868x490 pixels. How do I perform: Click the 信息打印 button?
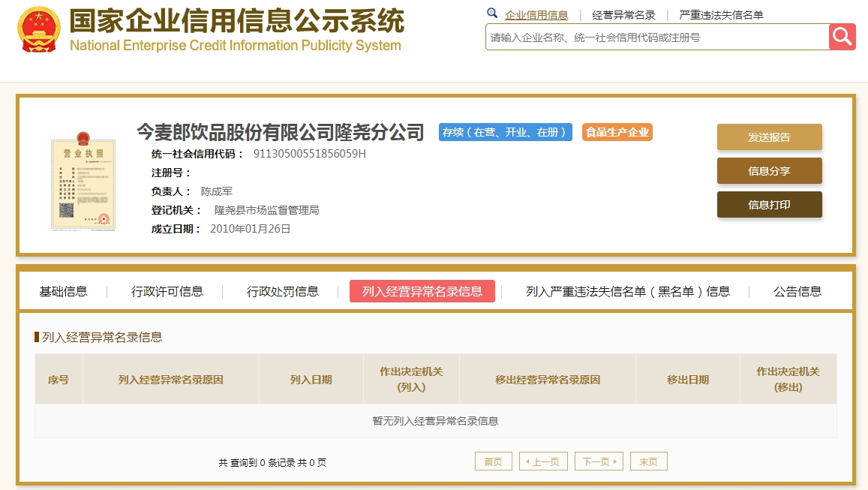770,205
